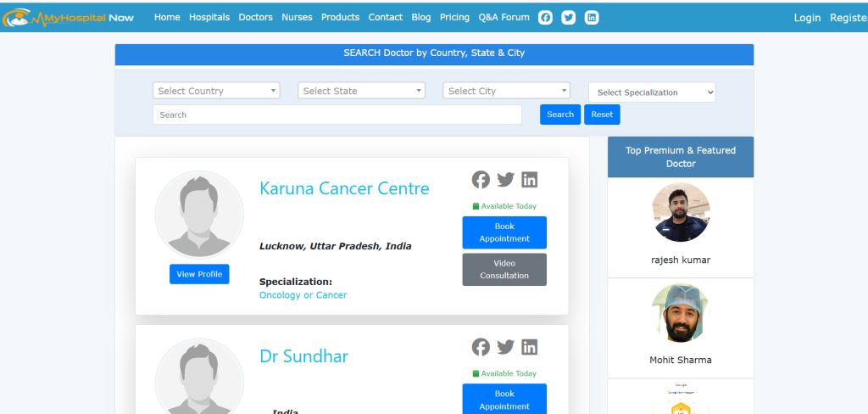Viewport: 868px width, 414px height.
Task: Go to Home menu item
Action: point(167,17)
